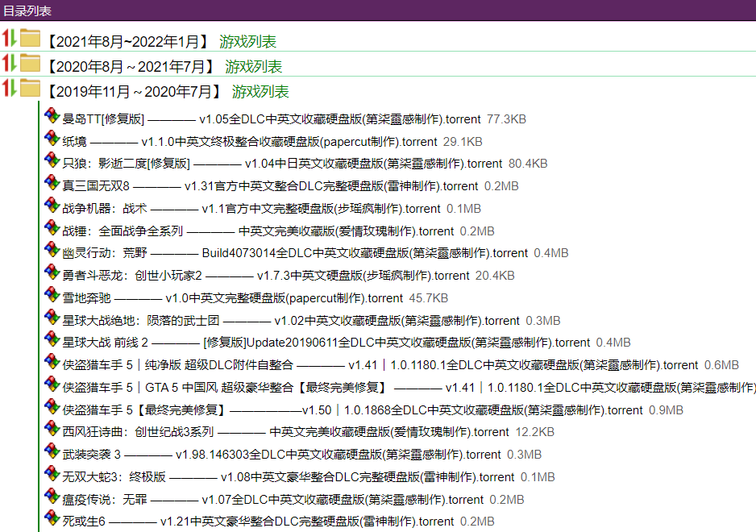
Task: Download 纸境 v1.1.0 torrent file
Action: pos(250,142)
